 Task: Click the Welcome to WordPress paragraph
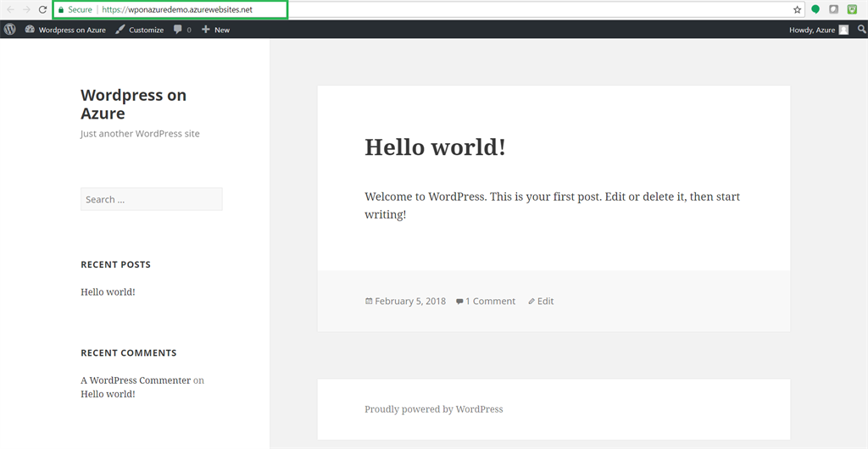pyautogui.click(x=553, y=205)
